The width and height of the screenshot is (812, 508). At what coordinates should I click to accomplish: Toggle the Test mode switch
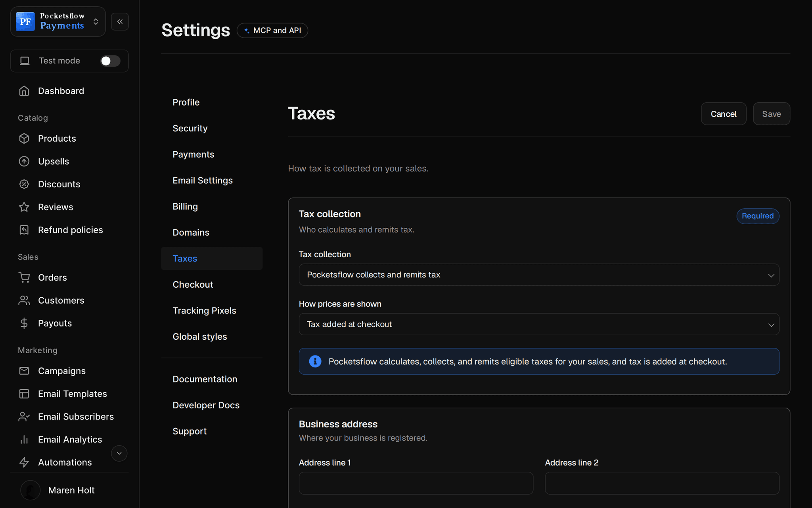(x=110, y=61)
